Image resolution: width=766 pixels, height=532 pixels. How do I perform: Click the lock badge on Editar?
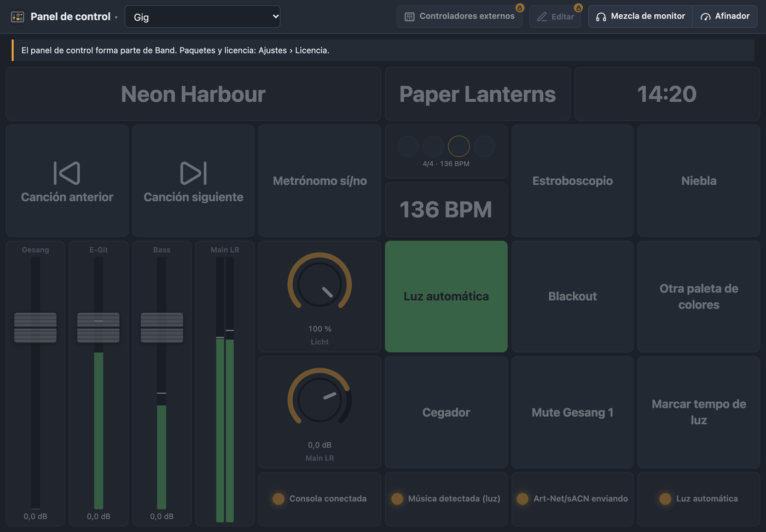(x=578, y=8)
